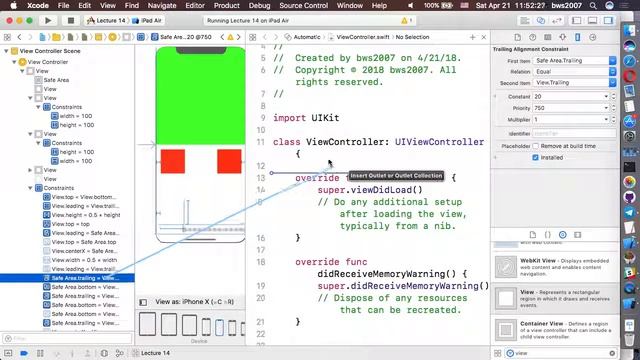Step the Constant value
This screenshot has height=360, width=640.
pos(613,97)
